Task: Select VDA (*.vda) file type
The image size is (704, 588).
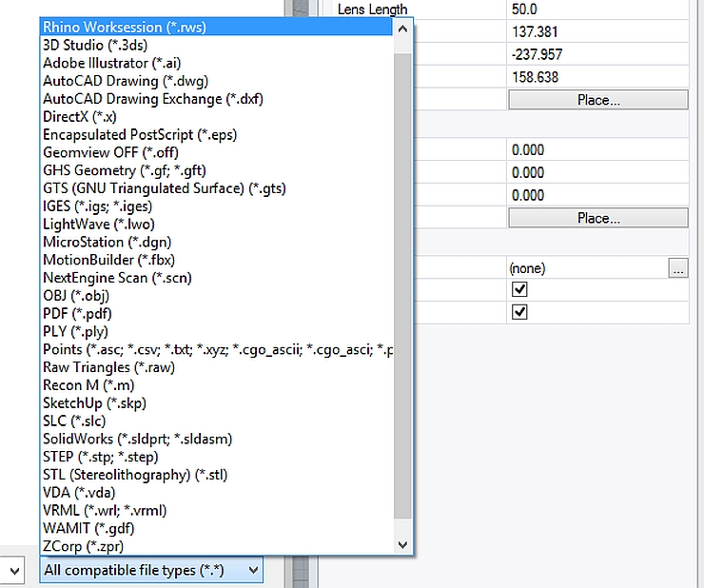Action: pyautogui.click(x=216, y=493)
